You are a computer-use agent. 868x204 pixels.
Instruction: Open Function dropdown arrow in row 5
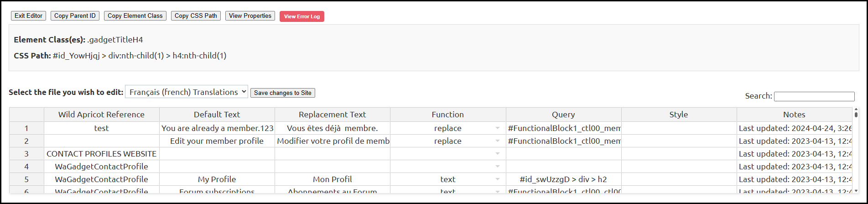pos(498,180)
